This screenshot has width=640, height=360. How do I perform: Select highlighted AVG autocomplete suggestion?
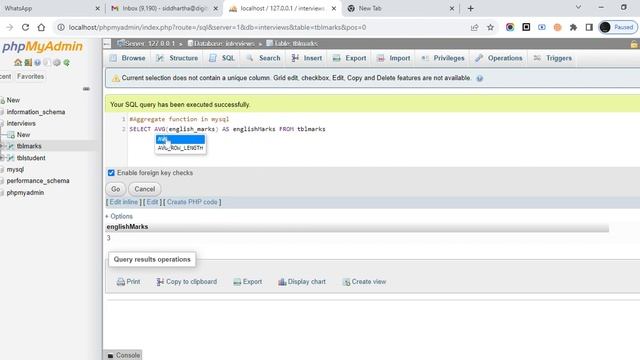pos(180,140)
